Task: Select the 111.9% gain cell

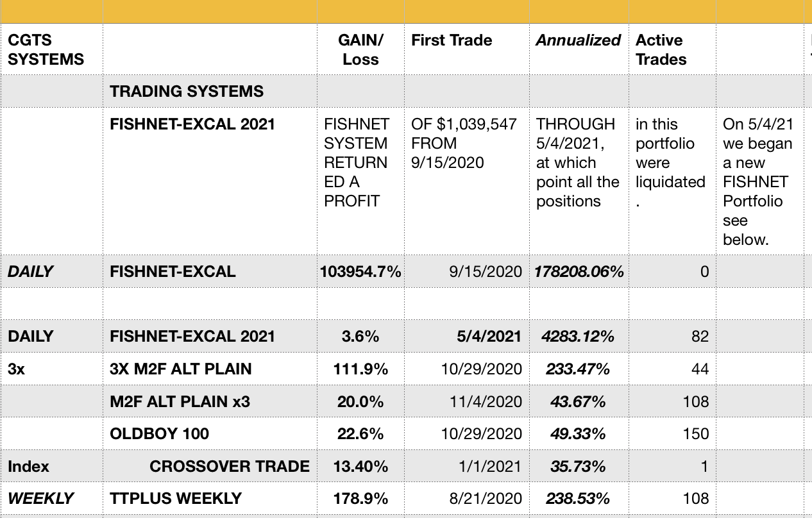Action: pos(361,369)
